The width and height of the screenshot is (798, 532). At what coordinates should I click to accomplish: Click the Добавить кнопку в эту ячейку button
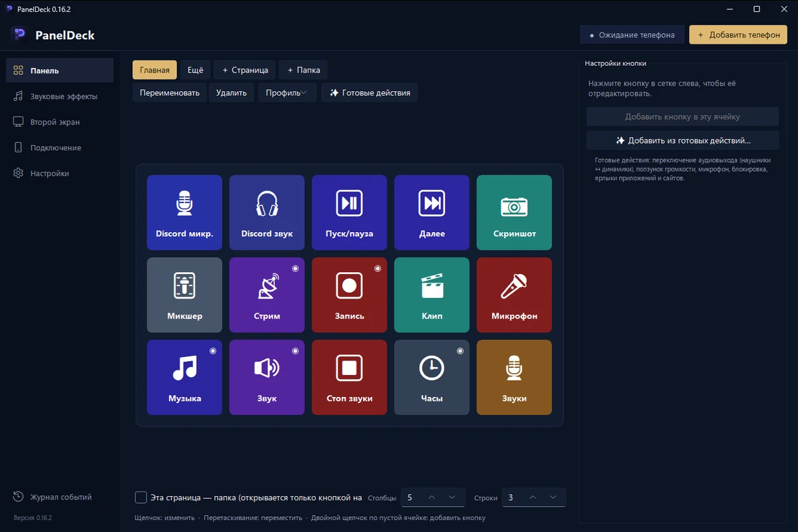[682, 116]
